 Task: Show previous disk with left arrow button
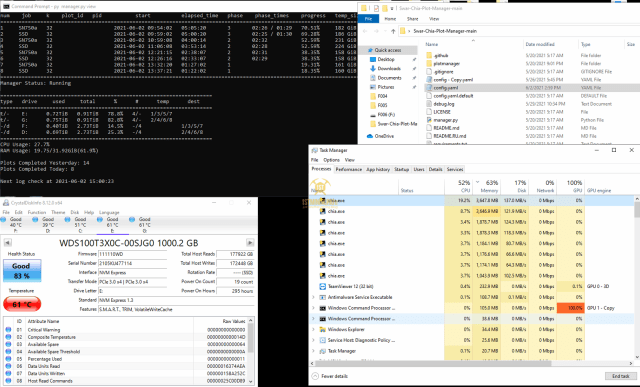pyautogui.click(x=7, y=242)
